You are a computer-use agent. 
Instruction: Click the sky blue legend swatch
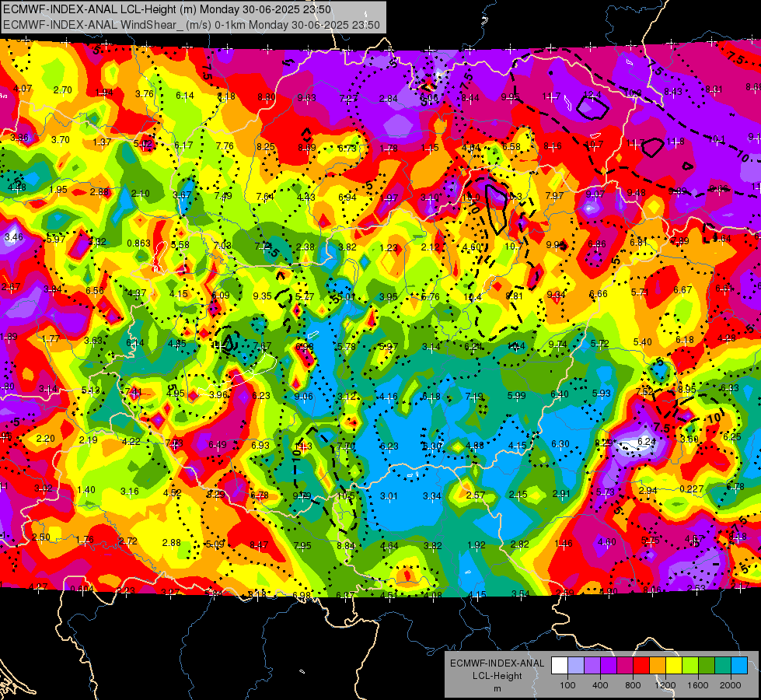(739, 665)
